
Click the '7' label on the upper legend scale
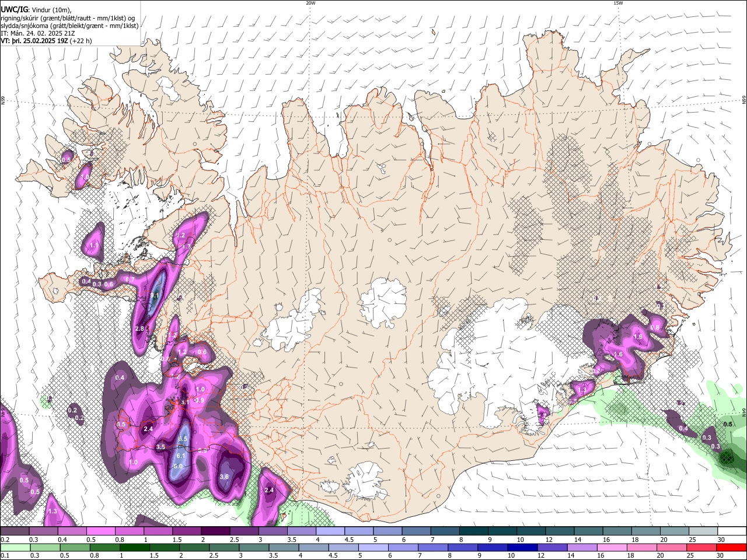(x=432, y=540)
